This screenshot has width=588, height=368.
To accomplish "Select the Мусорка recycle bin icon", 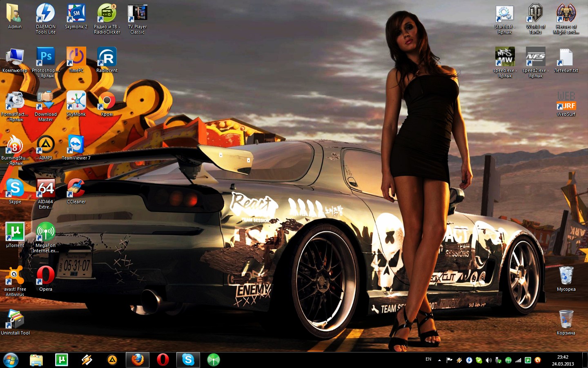I will point(566,279).
